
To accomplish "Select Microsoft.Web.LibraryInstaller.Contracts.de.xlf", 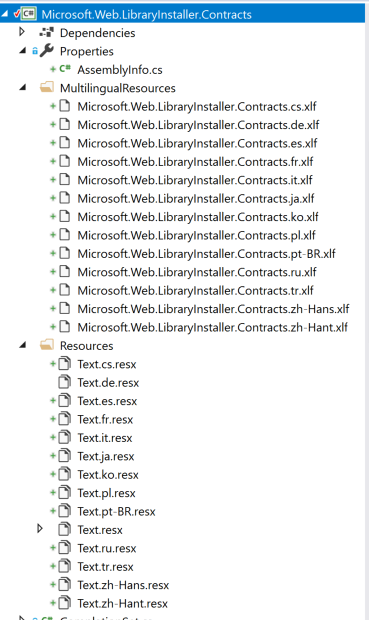I will (198, 125).
